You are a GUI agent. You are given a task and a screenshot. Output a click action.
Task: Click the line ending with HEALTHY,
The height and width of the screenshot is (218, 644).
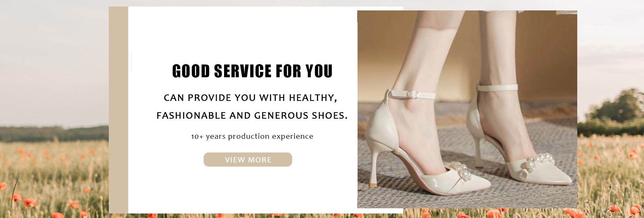coord(250,98)
